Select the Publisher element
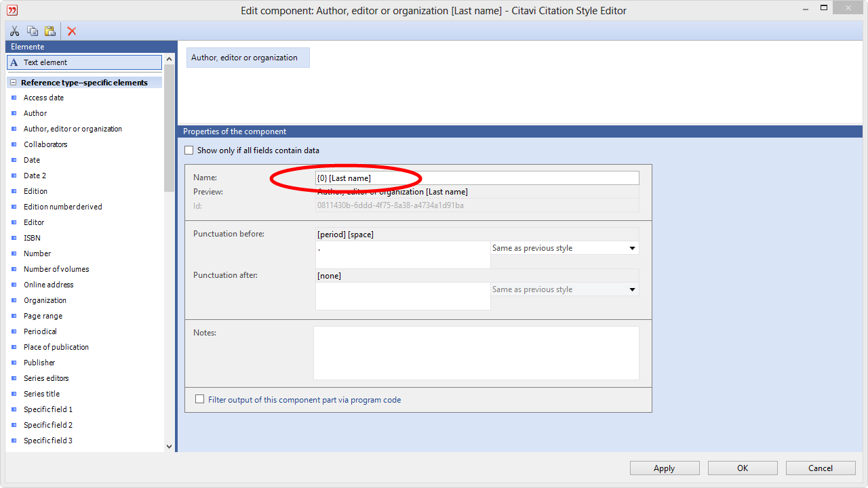 (39, 363)
